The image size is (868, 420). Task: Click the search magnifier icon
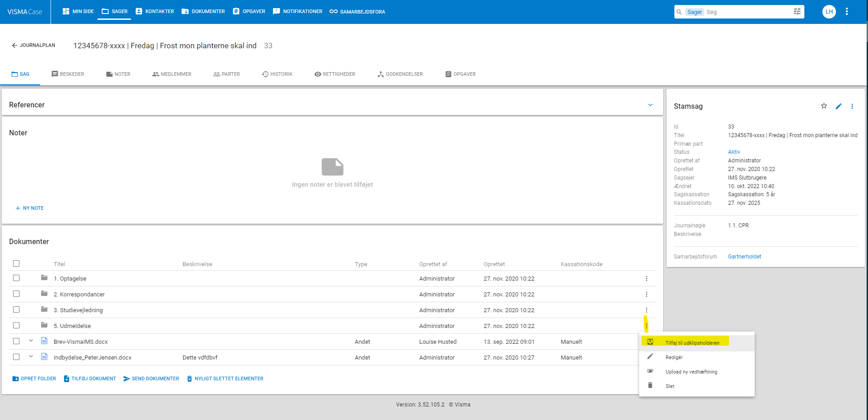pyautogui.click(x=679, y=12)
